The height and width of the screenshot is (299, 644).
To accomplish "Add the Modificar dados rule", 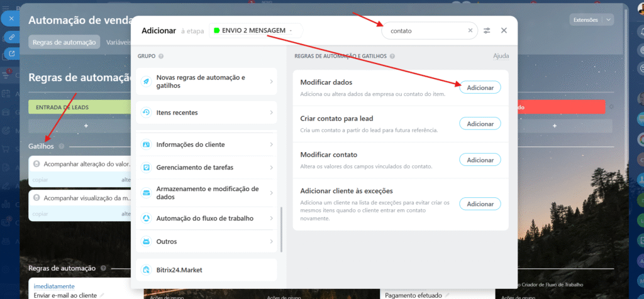I will 480,87.
